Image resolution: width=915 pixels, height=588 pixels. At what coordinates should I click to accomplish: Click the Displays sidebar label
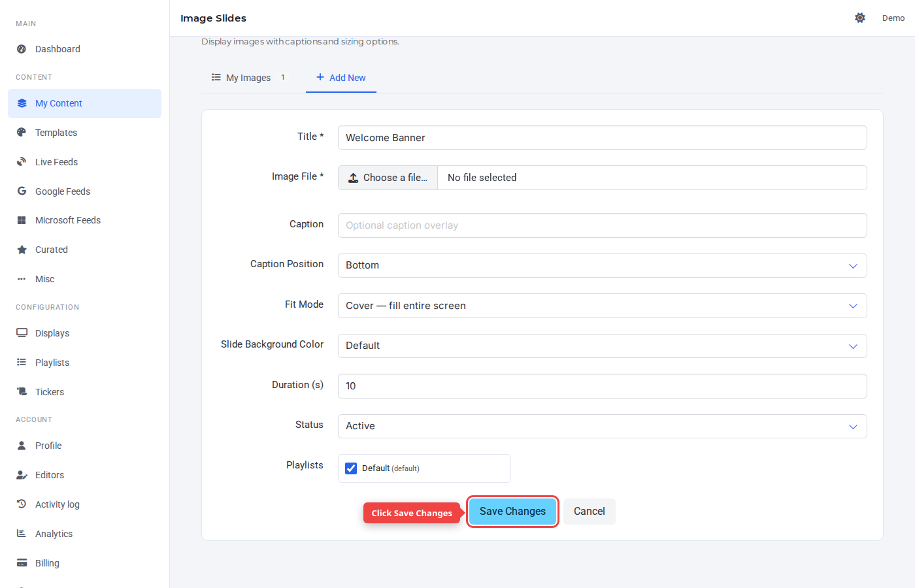(x=52, y=333)
